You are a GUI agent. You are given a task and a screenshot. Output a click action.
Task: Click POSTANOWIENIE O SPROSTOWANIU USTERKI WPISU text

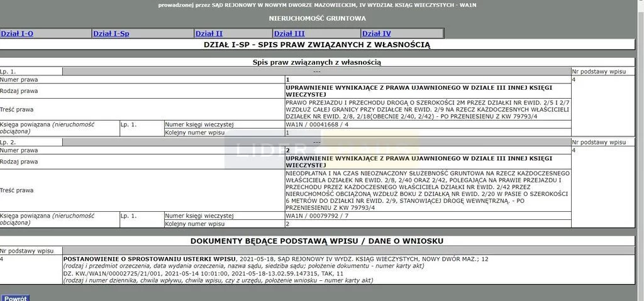pyautogui.click(x=150, y=259)
